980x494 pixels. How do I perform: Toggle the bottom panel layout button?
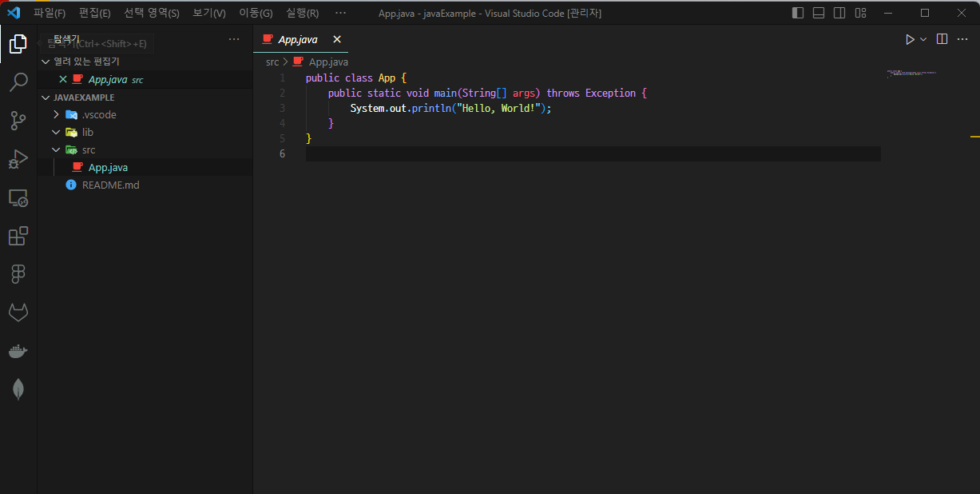click(819, 13)
